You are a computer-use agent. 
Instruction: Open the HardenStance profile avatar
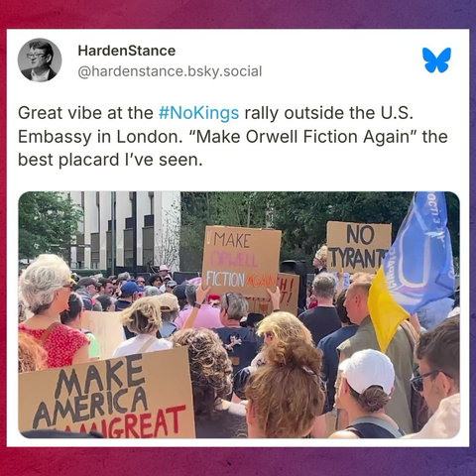point(40,59)
